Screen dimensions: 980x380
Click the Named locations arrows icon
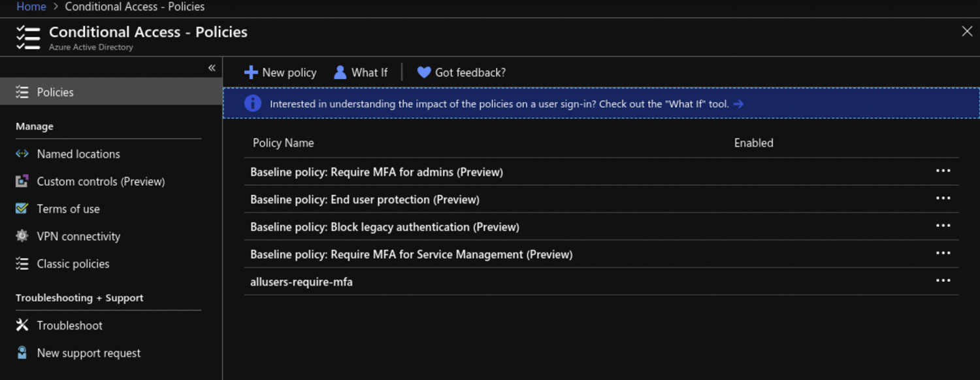click(22, 154)
